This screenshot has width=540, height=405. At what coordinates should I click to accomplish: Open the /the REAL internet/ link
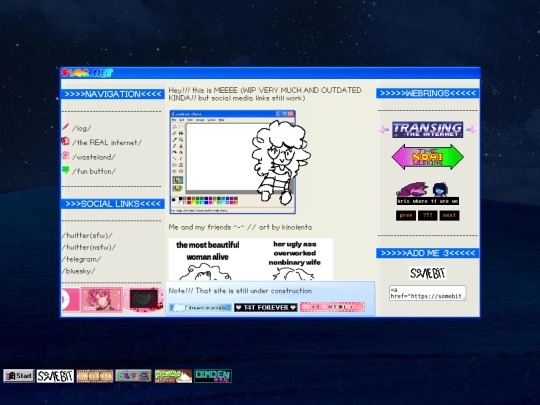[107, 143]
